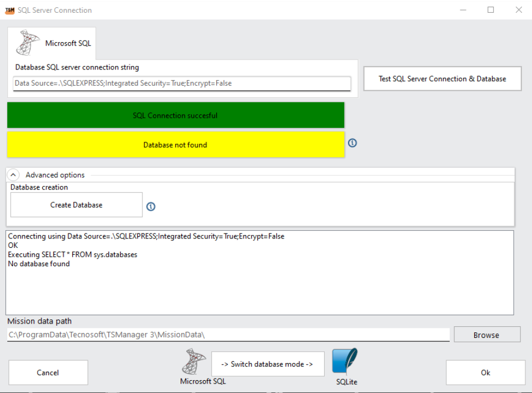Focus the Mission data path field
The width and height of the screenshot is (532, 393).
[x=228, y=335]
